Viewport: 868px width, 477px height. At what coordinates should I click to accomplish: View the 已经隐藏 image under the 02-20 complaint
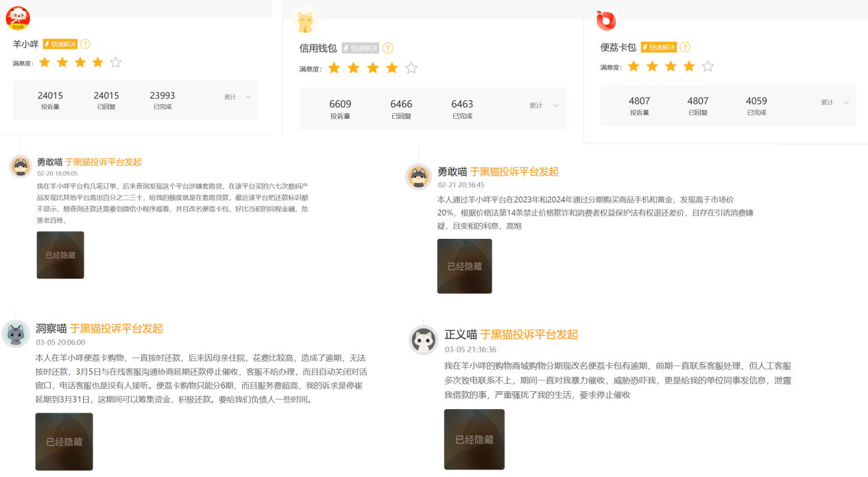pyautogui.click(x=60, y=255)
